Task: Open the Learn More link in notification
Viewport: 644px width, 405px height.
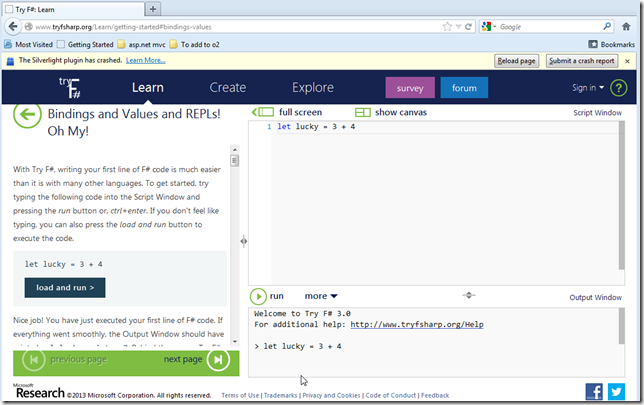Action: tap(145, 60)
